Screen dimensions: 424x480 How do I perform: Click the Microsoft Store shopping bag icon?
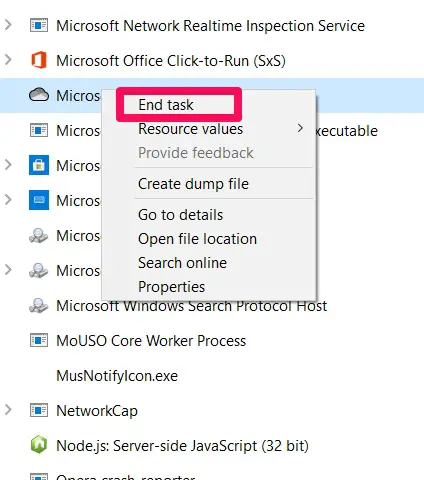39,165
